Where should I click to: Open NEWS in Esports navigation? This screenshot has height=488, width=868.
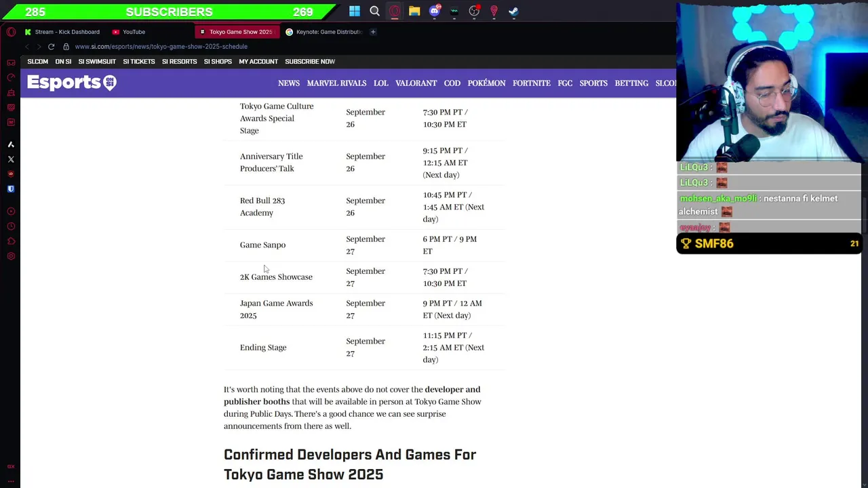(289, 83)
